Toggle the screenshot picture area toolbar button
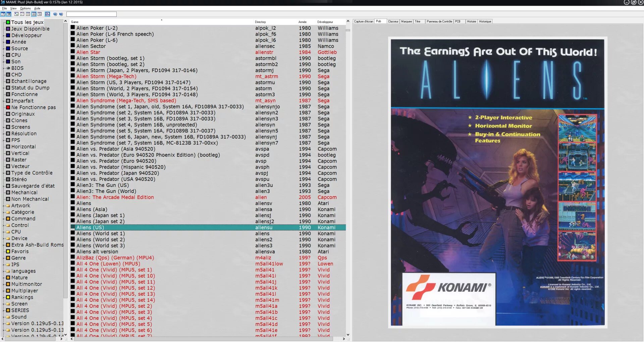Screen dimensions: 644x342 click(9, 14)
